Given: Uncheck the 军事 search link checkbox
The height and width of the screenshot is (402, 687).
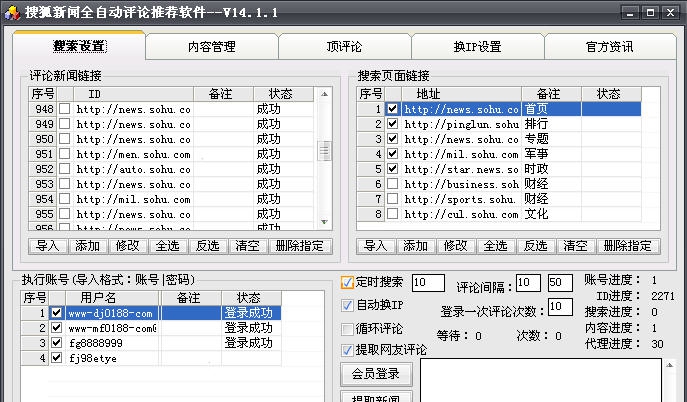Looking at the screenshot, I should pos(393,154).
